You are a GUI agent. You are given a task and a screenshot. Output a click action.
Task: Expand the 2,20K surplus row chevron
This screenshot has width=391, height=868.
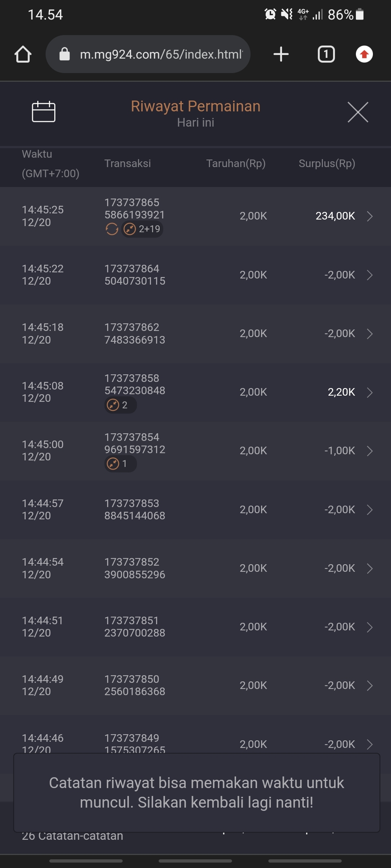click(370, 392)
